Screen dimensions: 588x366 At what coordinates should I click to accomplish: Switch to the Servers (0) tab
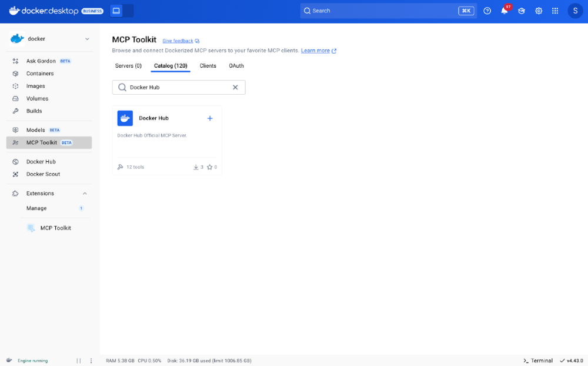tap(128, 66)
